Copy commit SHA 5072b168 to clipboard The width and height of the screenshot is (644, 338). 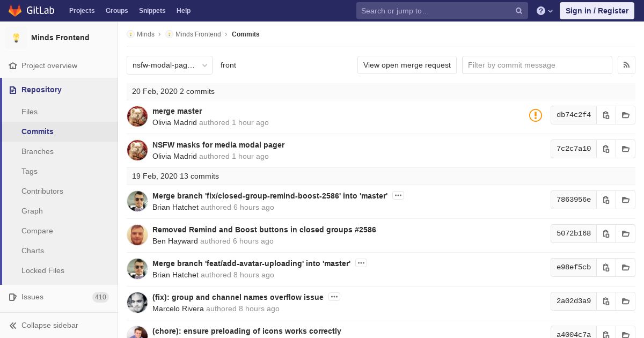point(606,233)
